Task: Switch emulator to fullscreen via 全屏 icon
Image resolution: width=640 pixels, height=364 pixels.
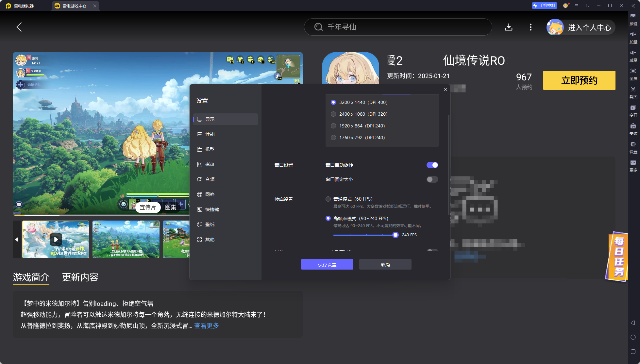Action: (x=633, y=74)
